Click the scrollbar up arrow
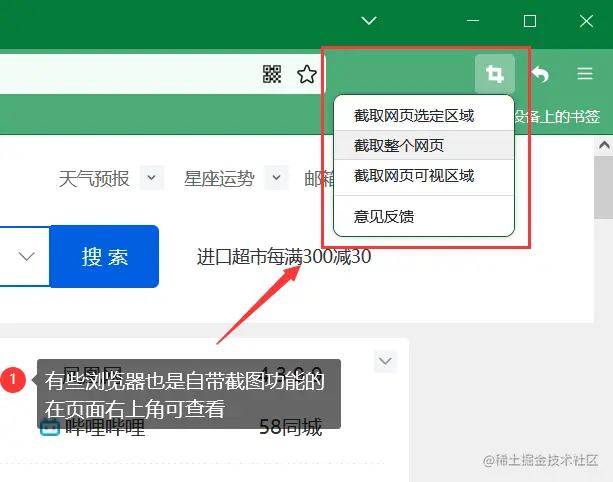Screen dimensions: 613x482 604,145
